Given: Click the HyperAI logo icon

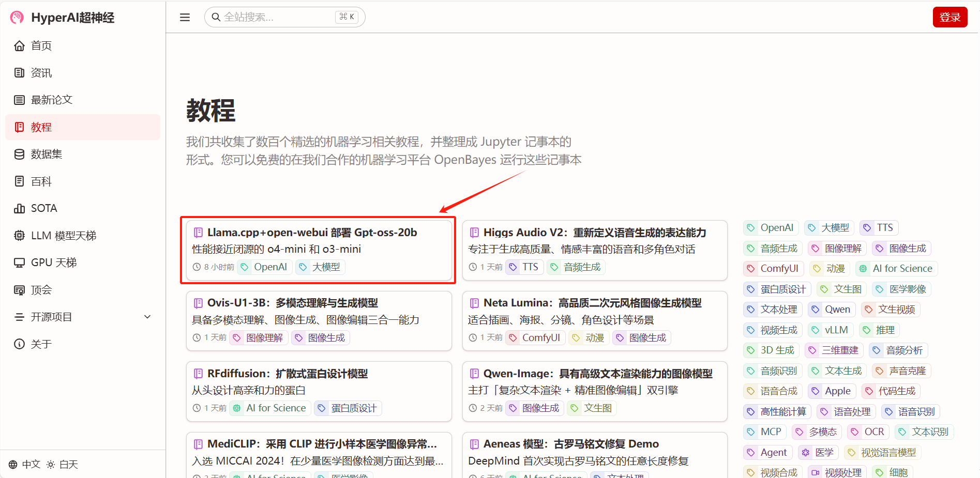Looking at the screenshot, I should [x=17, y=18].
